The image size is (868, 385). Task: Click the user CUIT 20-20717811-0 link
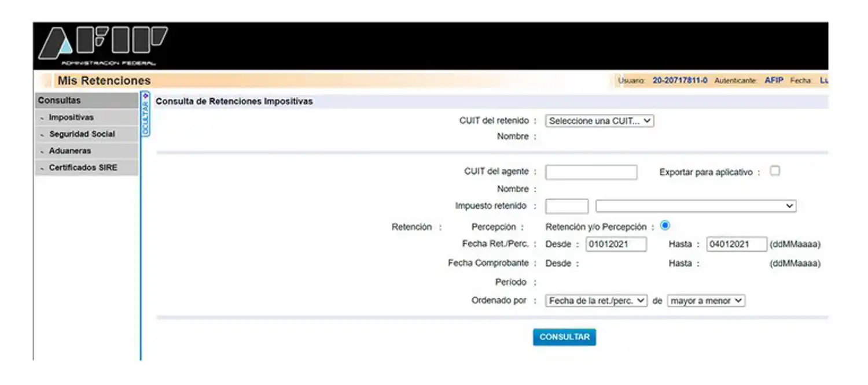point(680,81)
